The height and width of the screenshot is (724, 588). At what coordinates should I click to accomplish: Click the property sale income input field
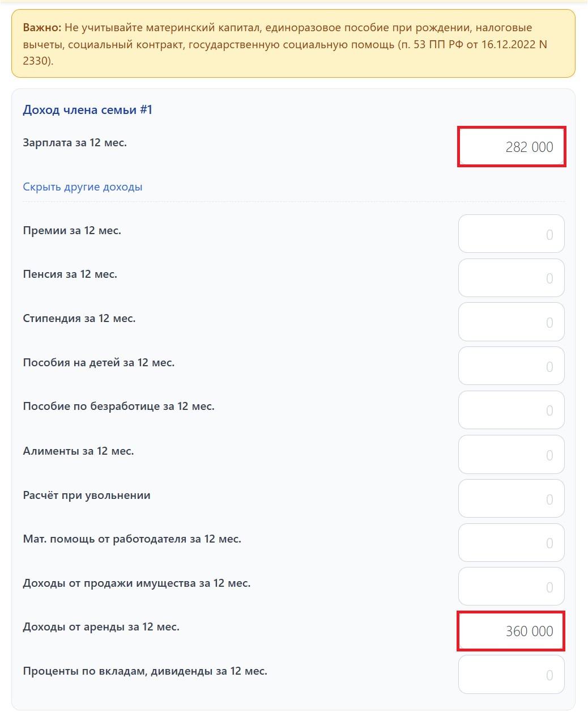[x=511, y=587]
